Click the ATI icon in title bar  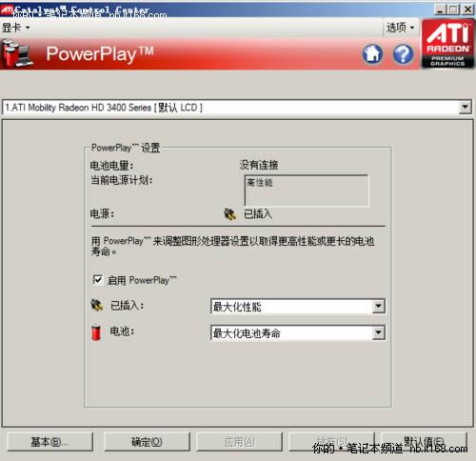[6, 10]
